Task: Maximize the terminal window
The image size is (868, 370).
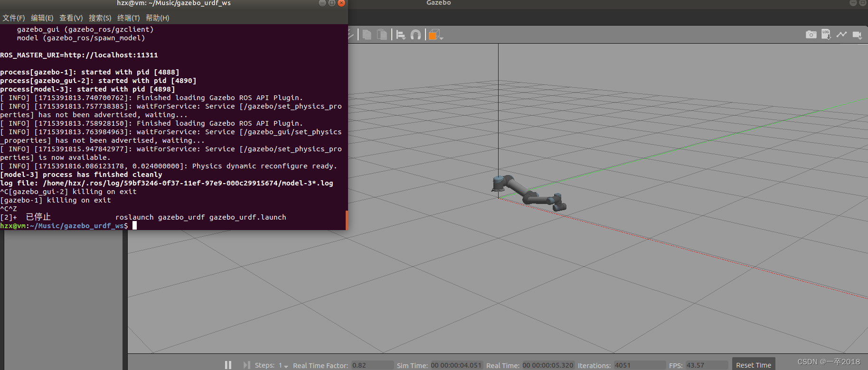Action: (332, 3)
